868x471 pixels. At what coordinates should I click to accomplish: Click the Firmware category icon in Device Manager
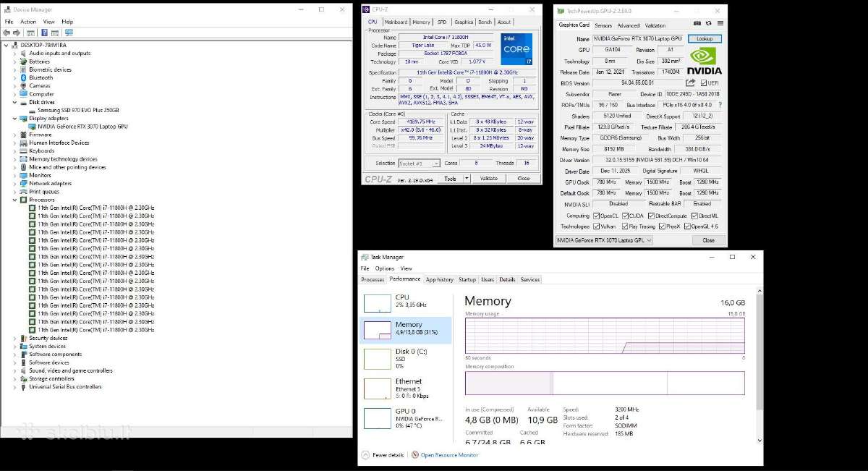point(23,135)
